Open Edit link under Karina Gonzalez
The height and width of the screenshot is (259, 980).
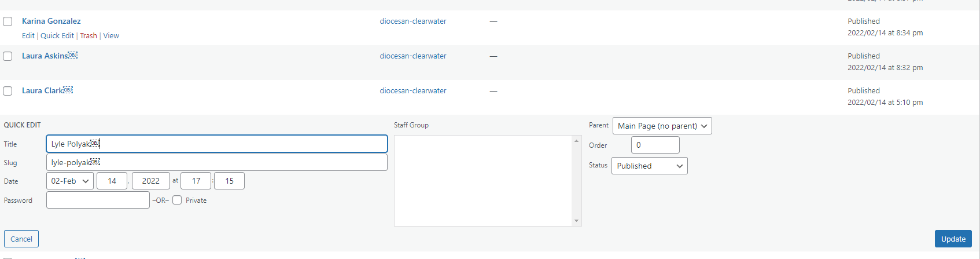(28, 36)
